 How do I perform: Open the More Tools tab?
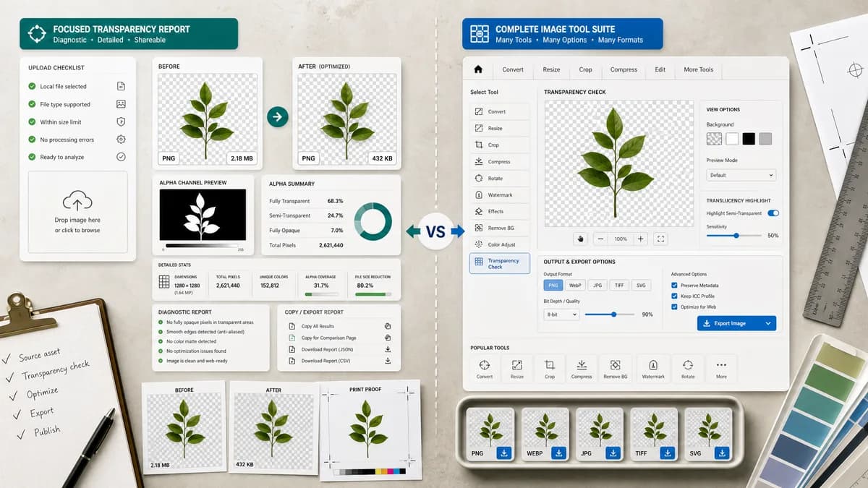(x=699, y=69)
